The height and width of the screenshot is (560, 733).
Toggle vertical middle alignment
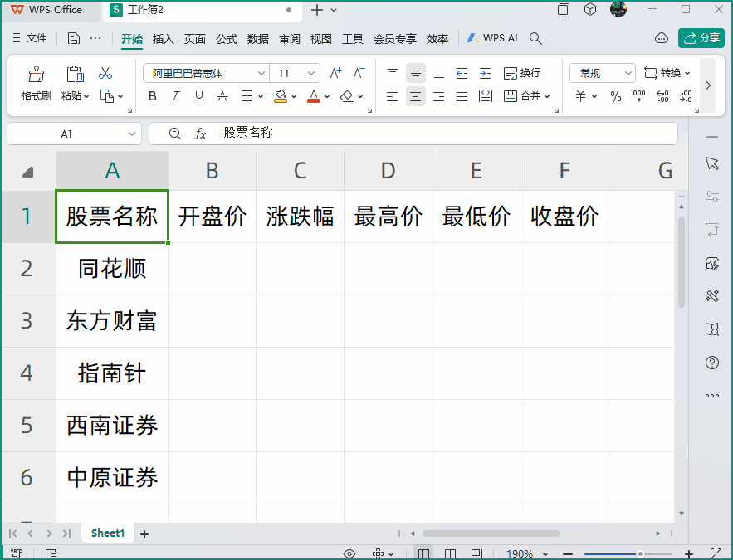(x=416, y=73)
